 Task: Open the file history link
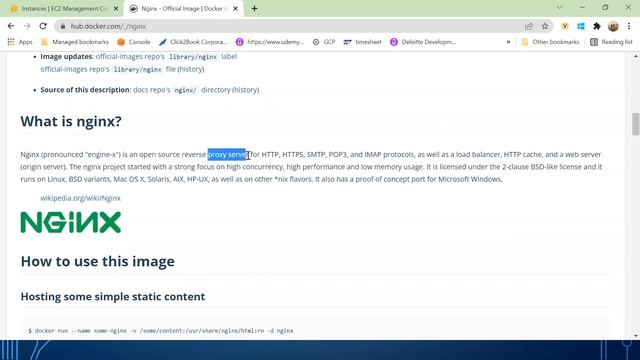pyautogui.click(x=191, y=69)
